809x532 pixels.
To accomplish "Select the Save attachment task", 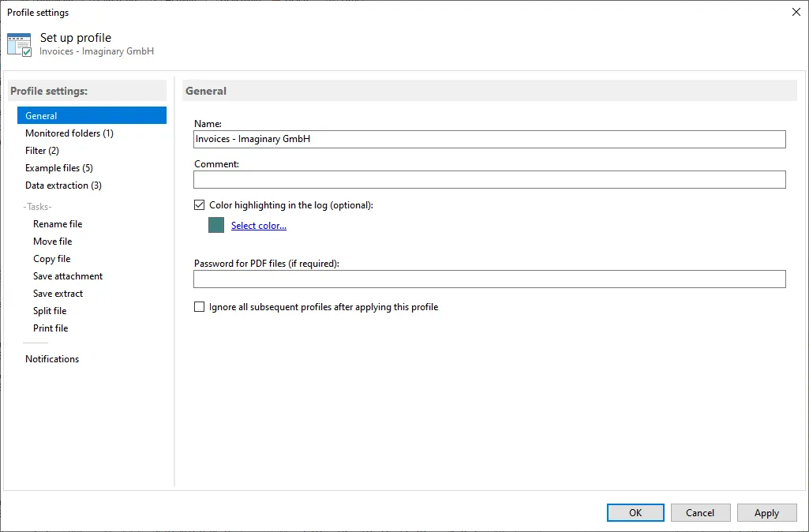I will click(67, 275).
